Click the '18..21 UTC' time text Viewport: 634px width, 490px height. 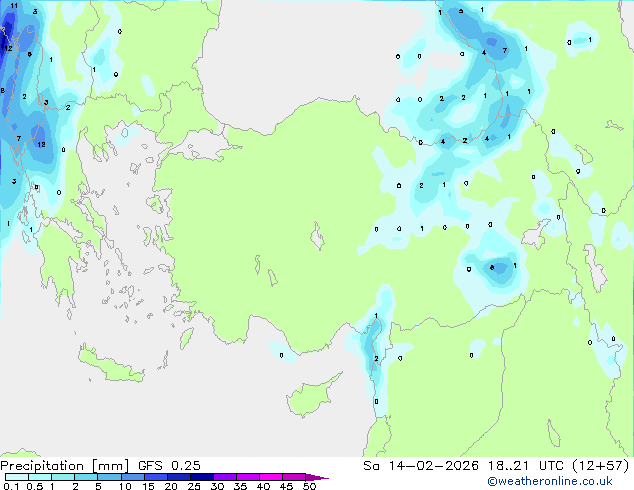[x=526, y=466]
